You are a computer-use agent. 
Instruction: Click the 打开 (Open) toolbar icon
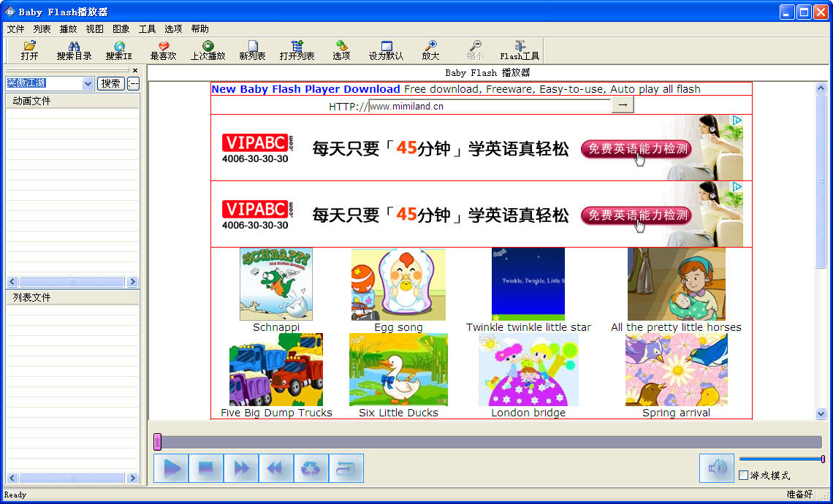click(30, 46)
